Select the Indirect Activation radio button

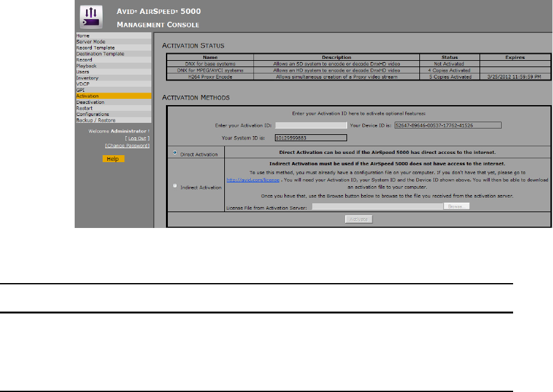click(x=175, y=186)
